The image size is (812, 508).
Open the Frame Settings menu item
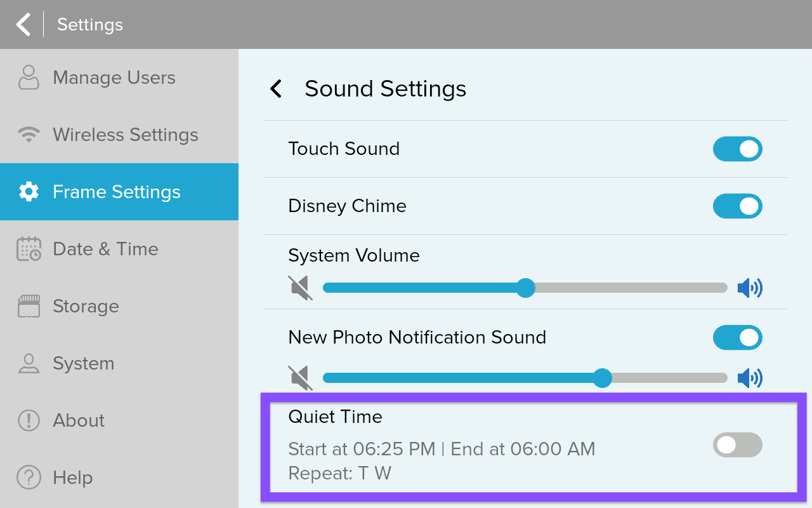point(117,192)
